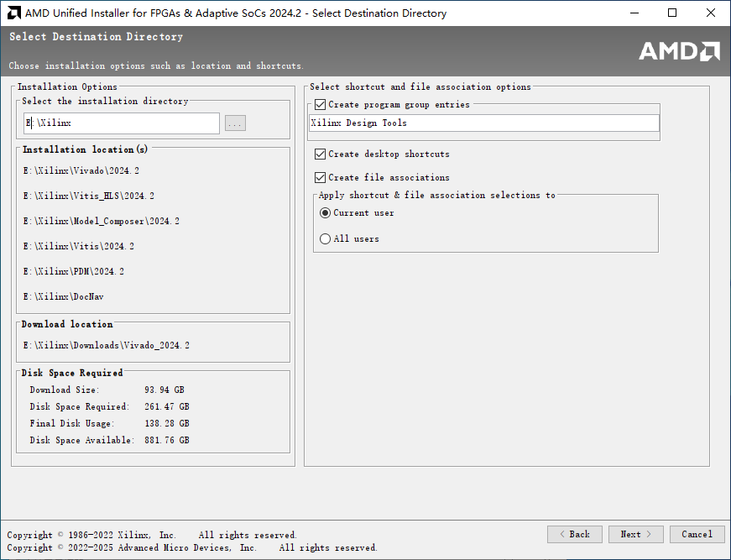Click the AMD installer title bar icon
Image resolution: width=731 pixels, height=560 pixels.
click(14, 13)
